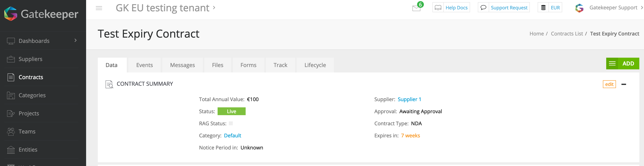Screen dimensions: 644x166
Task: Open the Gatekeeper Support user menu
Action: [x=613, y=8]
